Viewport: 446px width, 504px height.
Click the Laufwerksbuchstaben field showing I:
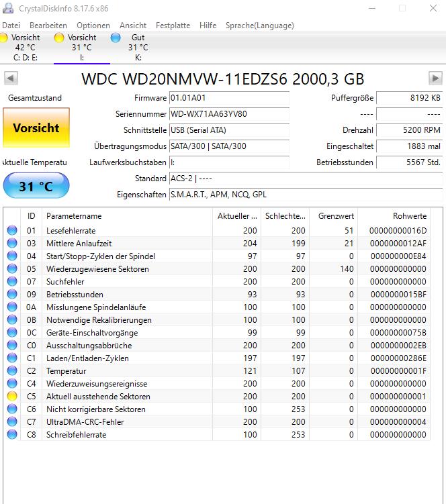[230, 162]
